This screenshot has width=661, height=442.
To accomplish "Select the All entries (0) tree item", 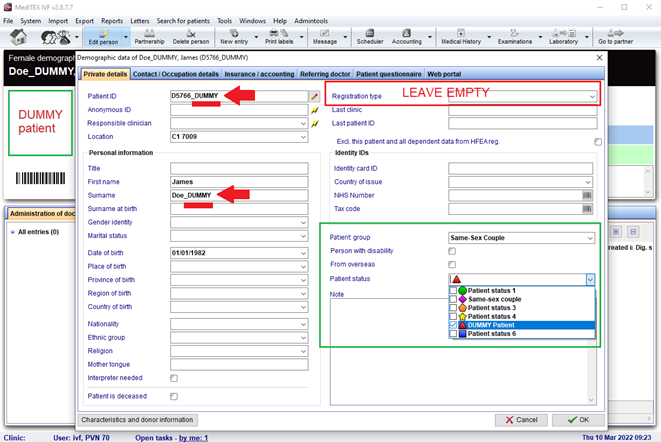I will [x=38, y=232].
